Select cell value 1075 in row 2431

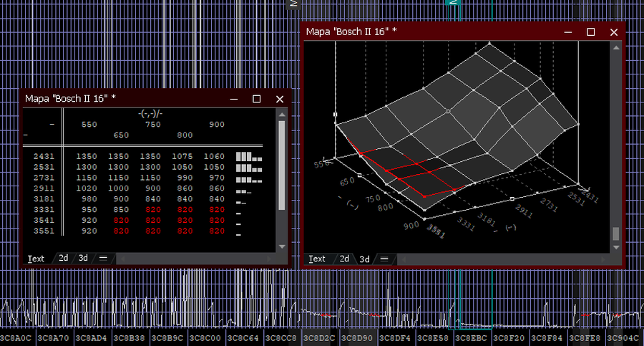click(182, 156)
